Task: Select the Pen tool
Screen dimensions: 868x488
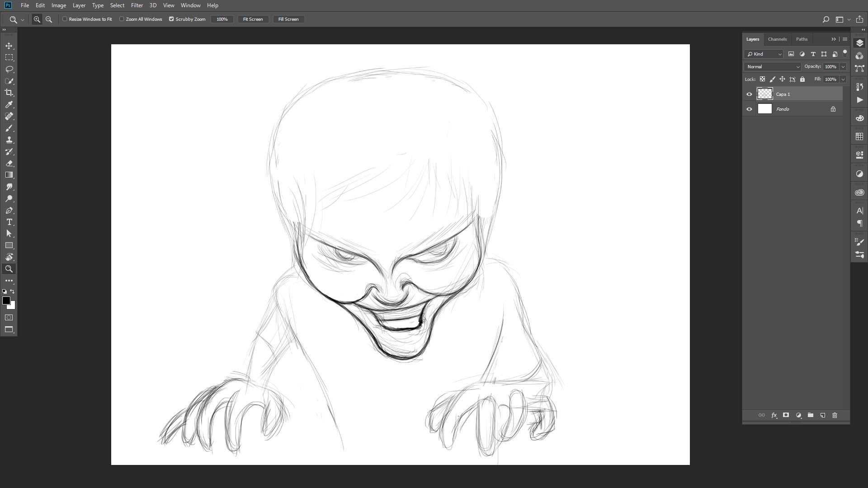Action: click(x=9, y=210)
